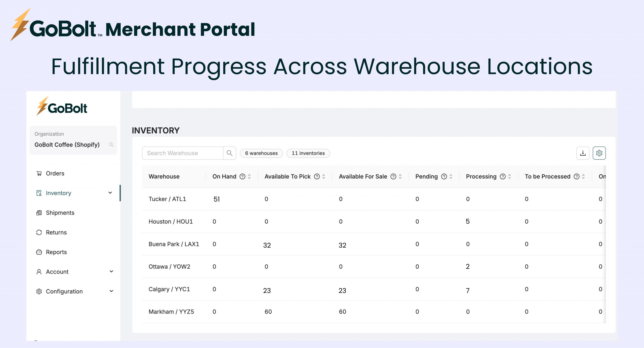This screenshot has width=644, height=348.
Task: Open table settings gear button
Action: click(599, 153)
